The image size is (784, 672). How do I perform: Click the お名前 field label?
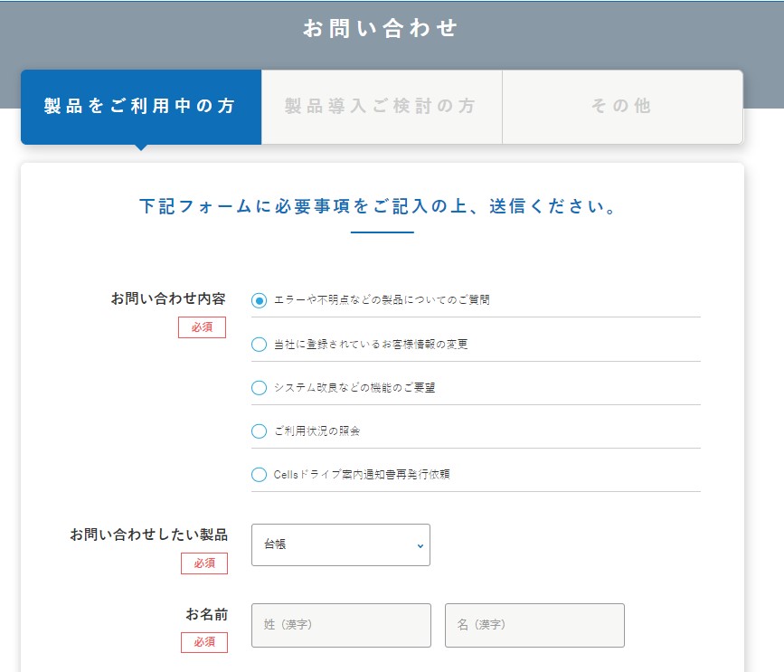[207, 613]
